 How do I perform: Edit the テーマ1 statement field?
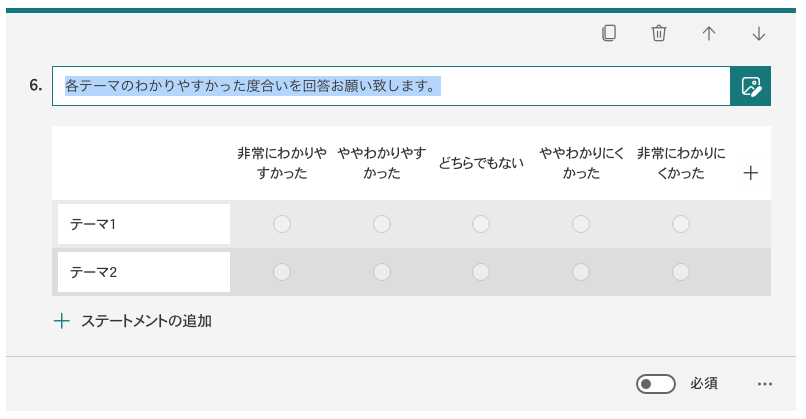(x=144, y=224)
